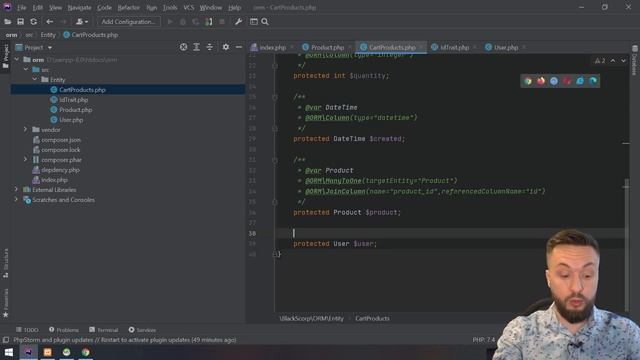This screenshot has width=640, height=360.
Task: Open file in Opera red browser icon
Action: [x=567, y=81]
